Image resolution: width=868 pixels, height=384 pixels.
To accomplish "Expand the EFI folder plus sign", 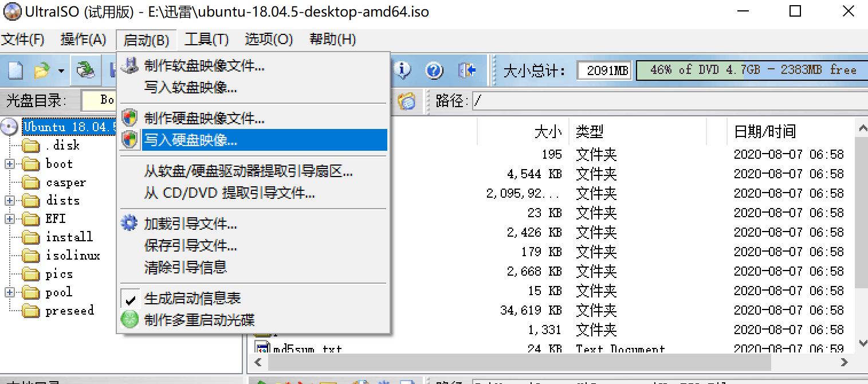I will (x=10, y=219).
